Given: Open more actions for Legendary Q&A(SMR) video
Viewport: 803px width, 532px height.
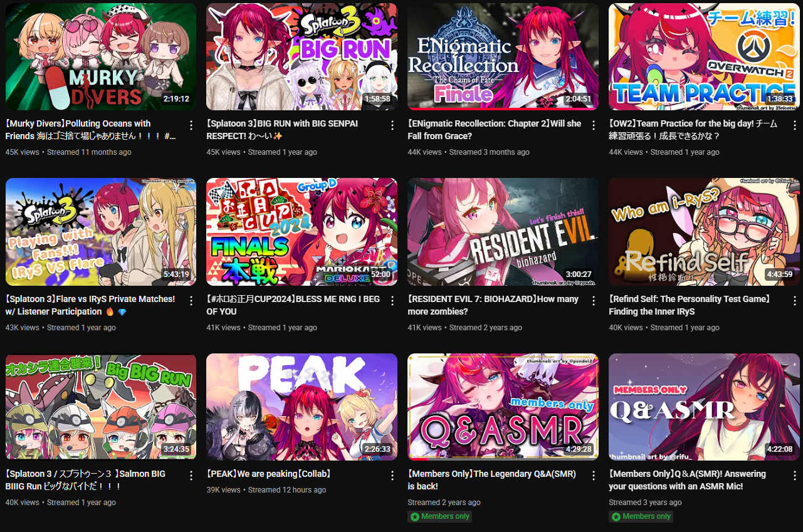Looking at the screenshot, I should [594, 476].
